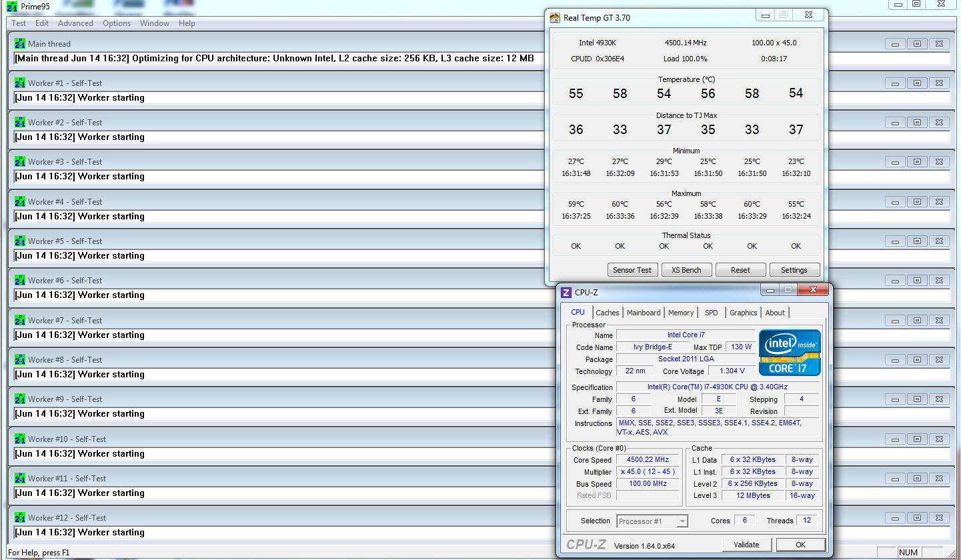Minimize the Worker #10 sub-window
This screenshot has height=560, width=961.
[x=895, y=439]
